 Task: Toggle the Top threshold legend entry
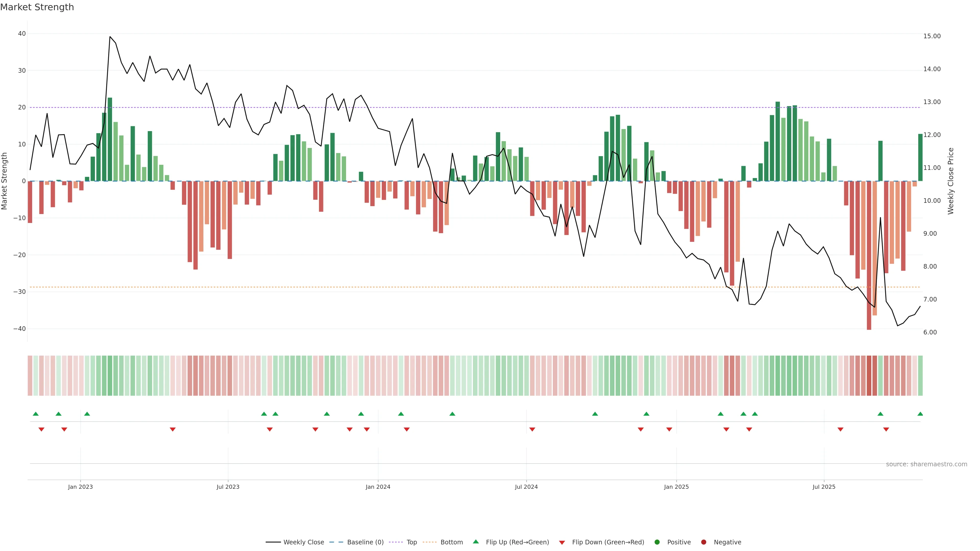coord(411,542)
